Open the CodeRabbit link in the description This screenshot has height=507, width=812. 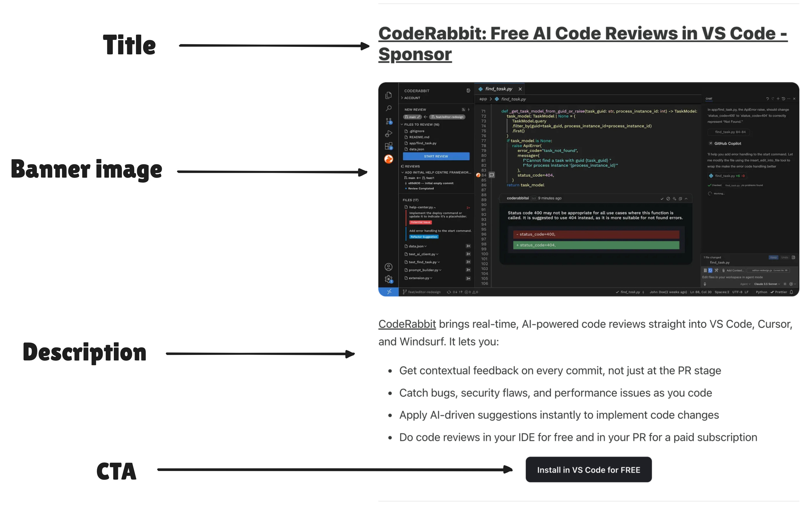pos(407,324)
